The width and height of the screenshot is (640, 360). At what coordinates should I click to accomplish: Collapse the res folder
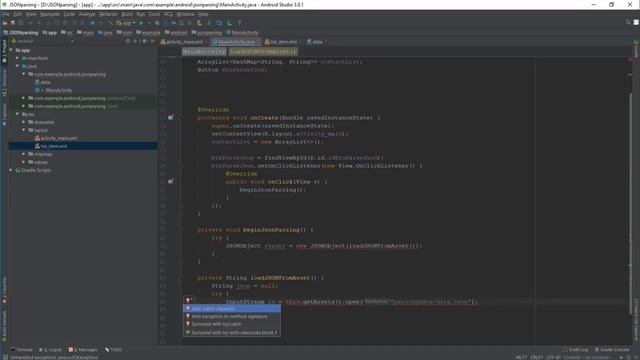point(18,114)
